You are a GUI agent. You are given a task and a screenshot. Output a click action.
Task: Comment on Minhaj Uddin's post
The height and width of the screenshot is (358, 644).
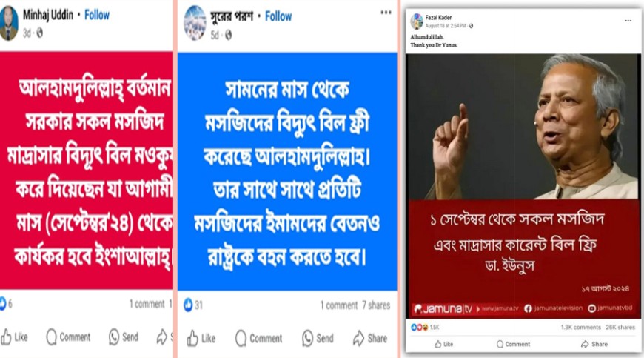[x=68, y=337]
